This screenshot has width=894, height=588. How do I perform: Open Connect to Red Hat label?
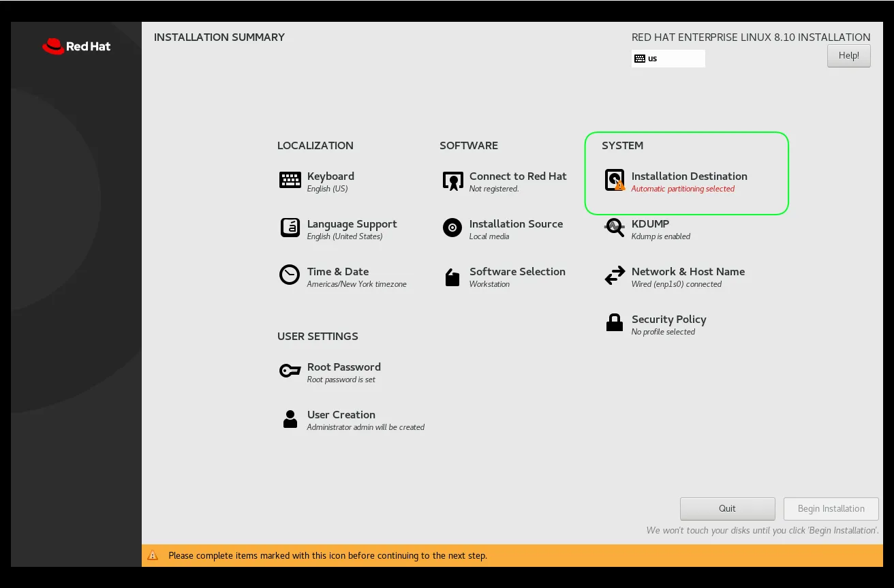pyautogui.click(x=518, y=176)
